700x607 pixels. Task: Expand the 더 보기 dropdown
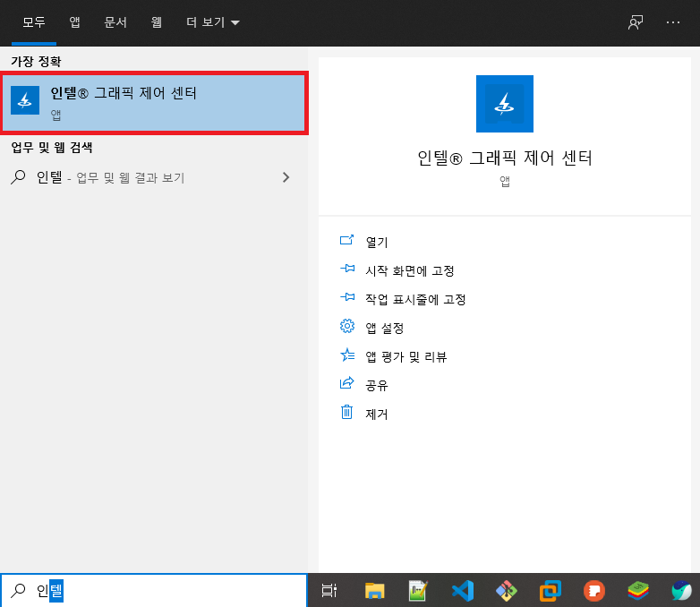pos(213,22)
